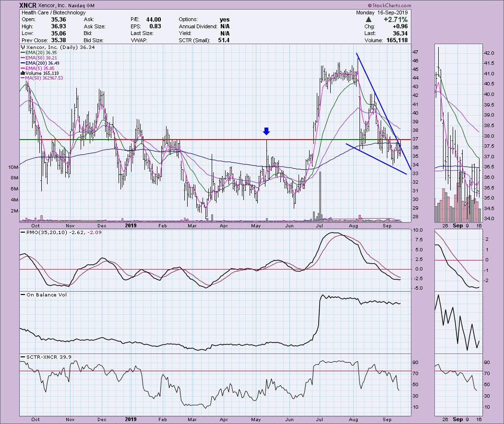
Task: Click the +2.71% percent change value
Action: coord(396,20)
